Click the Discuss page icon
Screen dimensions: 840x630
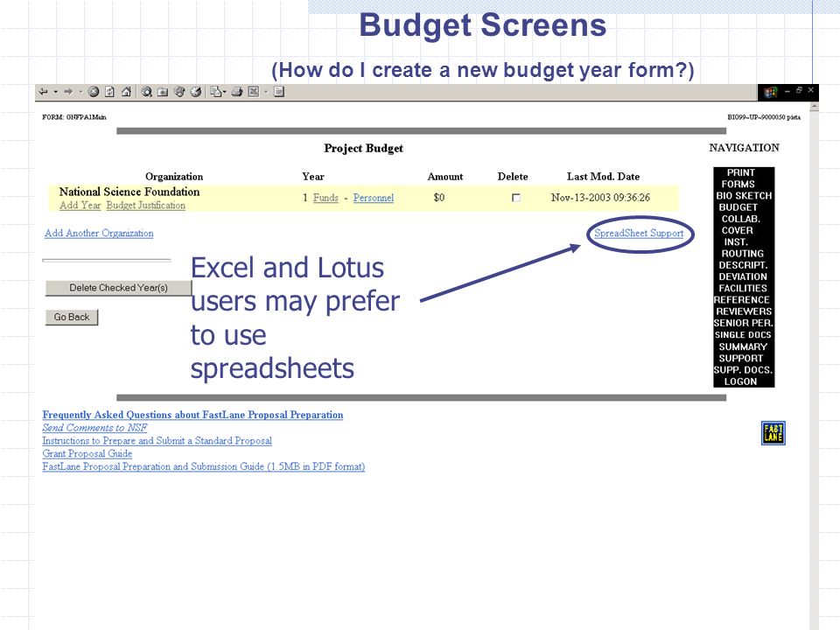tap(278, 92)
